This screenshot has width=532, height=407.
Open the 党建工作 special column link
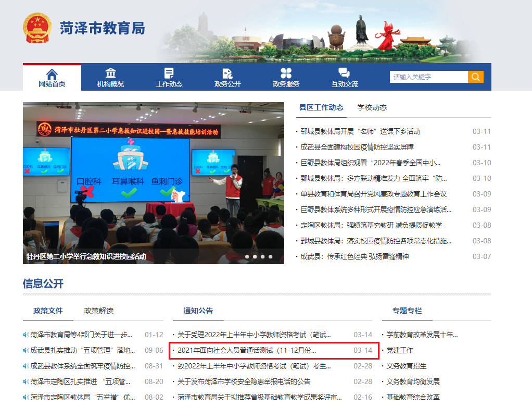point(399,350)
